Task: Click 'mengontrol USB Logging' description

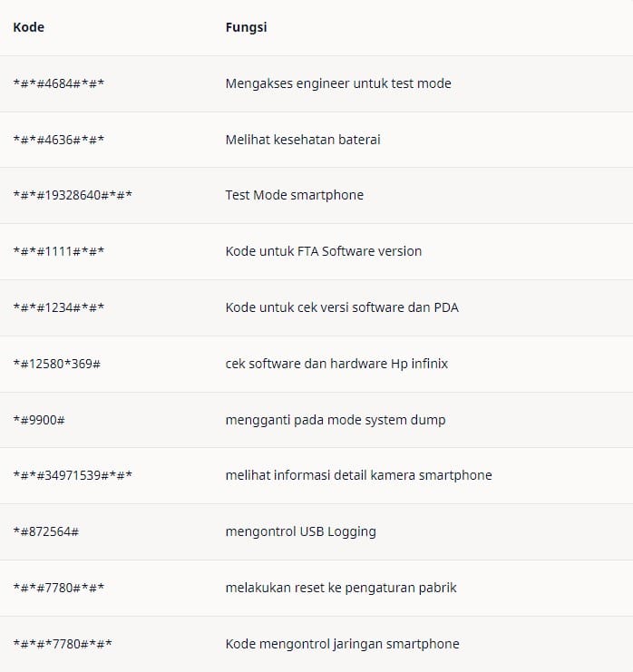Action: click(301, 531)
